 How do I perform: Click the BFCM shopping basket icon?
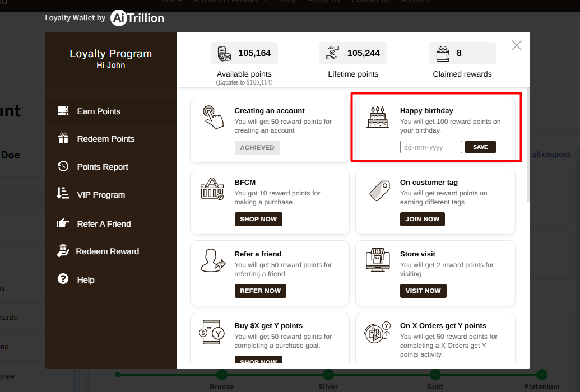point(212,189)
